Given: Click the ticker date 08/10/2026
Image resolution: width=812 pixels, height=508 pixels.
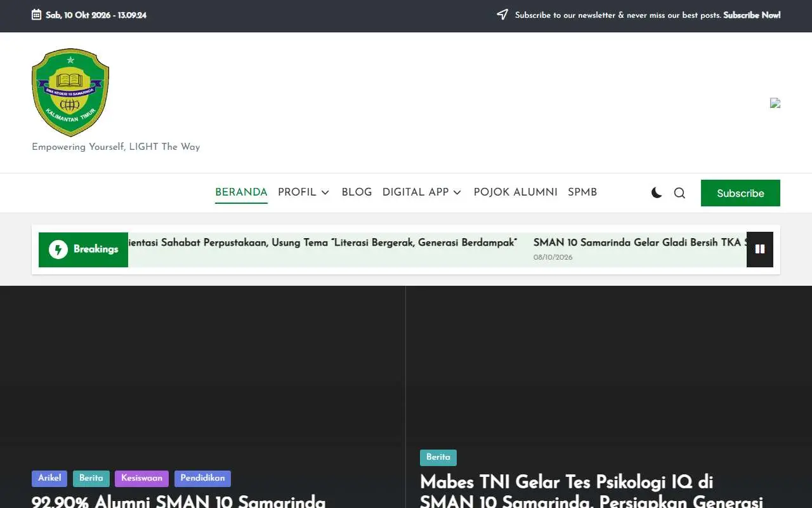Looking at the screenshot, I should coord(553,257).
